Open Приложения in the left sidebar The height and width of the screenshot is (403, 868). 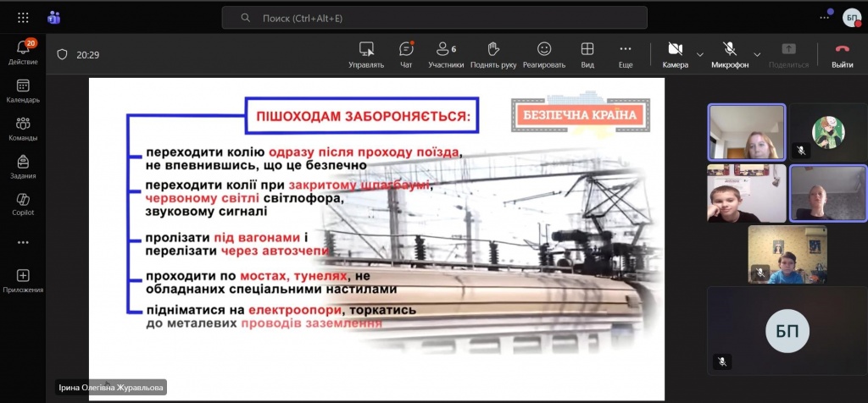(23, 280)
